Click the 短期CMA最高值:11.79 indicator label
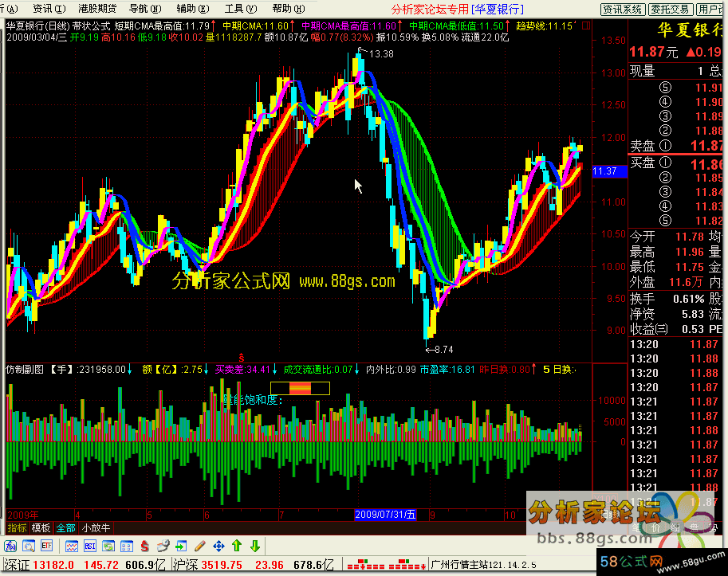The width and height of the screenshot is (728, 576). [162, 26]
